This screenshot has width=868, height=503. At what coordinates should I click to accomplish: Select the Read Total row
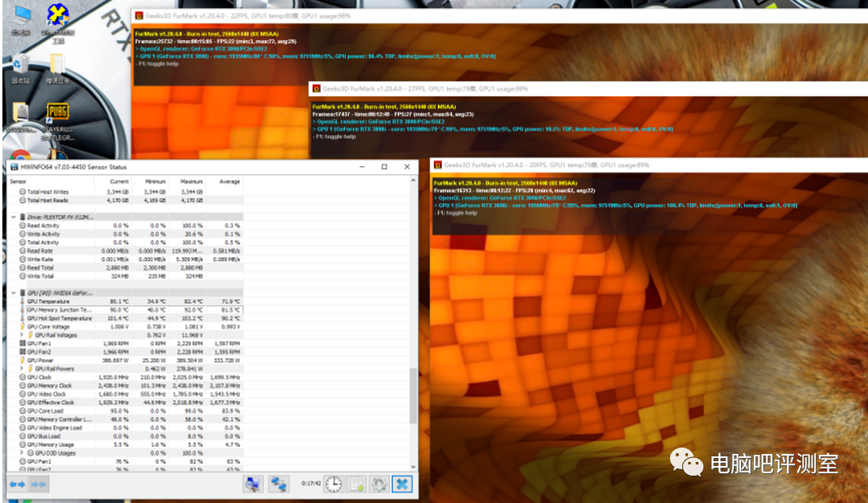point(125,268)
